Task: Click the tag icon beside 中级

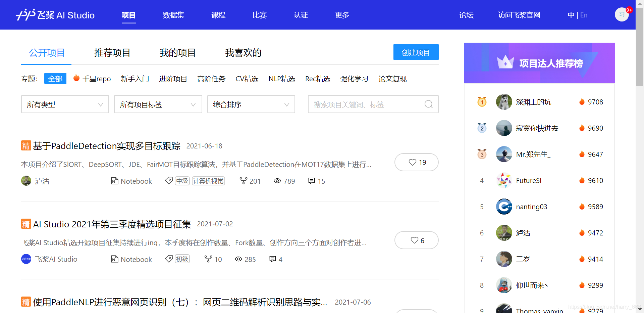Action: click(x=169, y=181)
